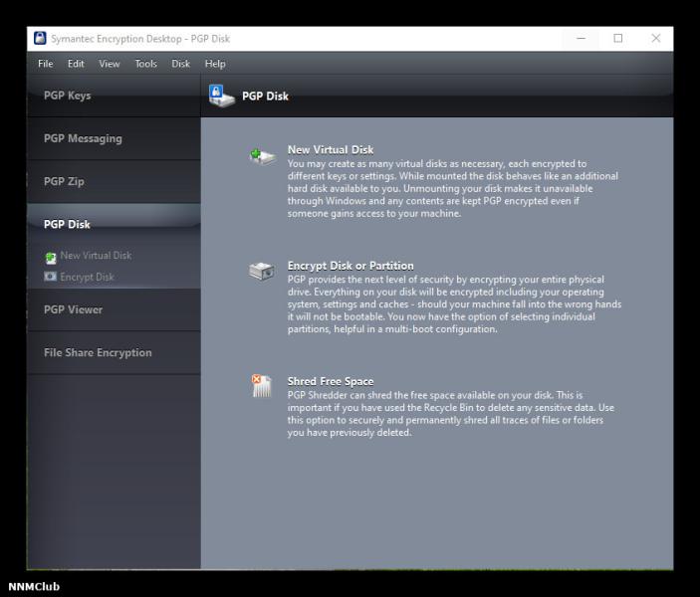
Task: Click the 'You may create as many virtual disks' description
Action: [x=453, y=188]
